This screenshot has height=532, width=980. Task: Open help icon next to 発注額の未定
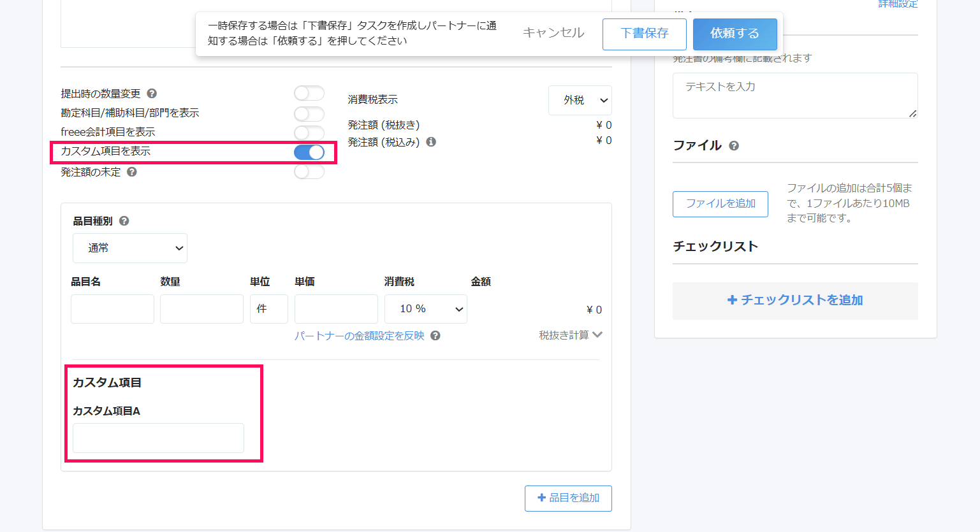pyautogui.click(x=132, y=172)
